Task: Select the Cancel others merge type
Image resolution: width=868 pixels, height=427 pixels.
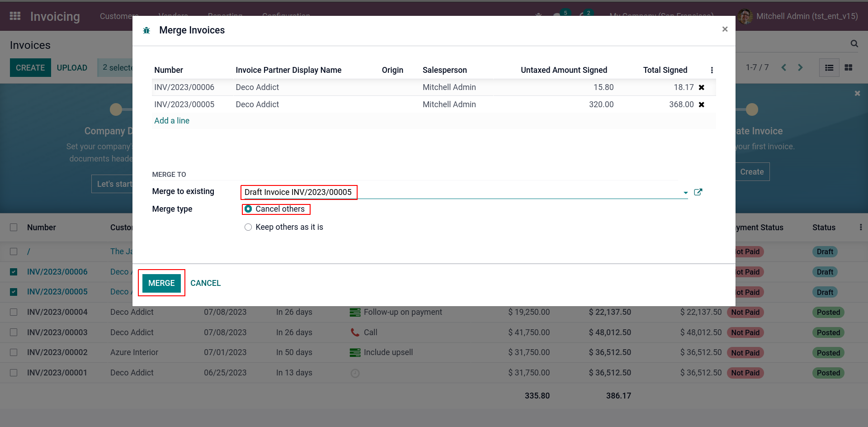Action: pos(248,209)
